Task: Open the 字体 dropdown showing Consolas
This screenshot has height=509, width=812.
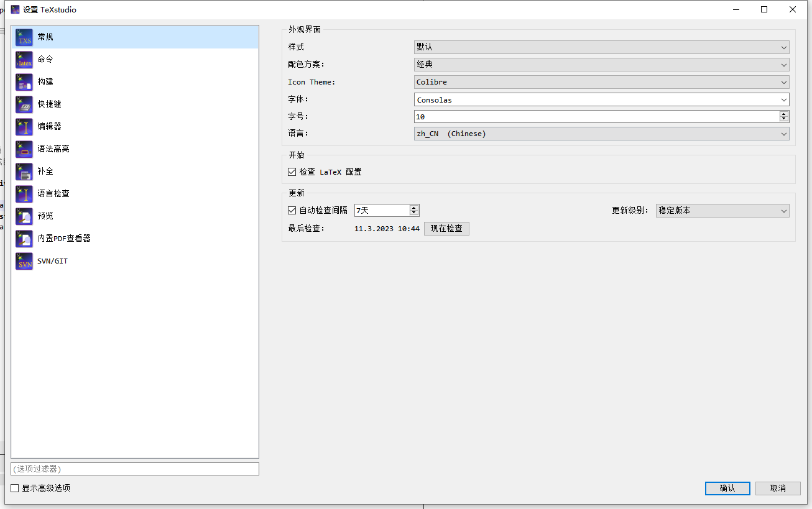Action: coord(601,99)
